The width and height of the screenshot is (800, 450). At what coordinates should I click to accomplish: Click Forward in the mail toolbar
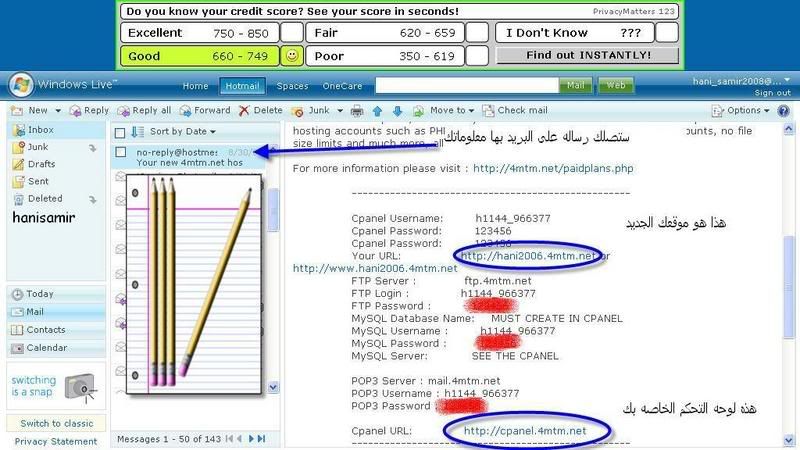204,111
